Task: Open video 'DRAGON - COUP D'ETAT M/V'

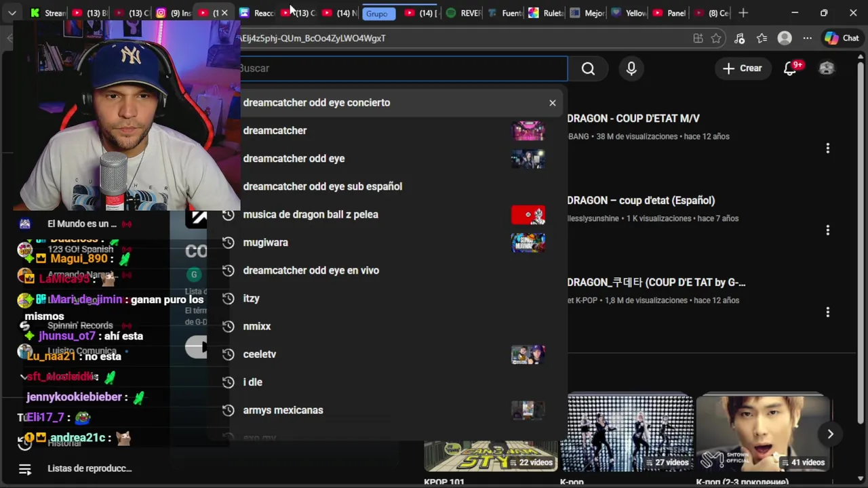Action: pos(633,119)
